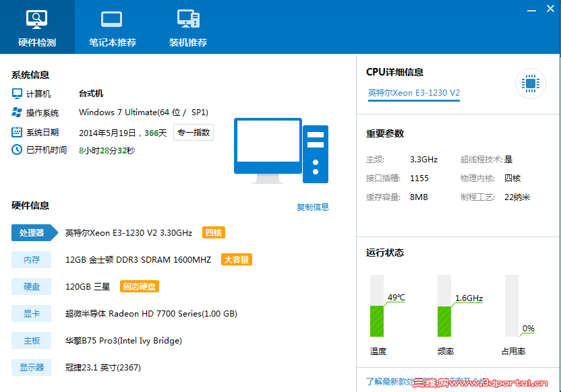Select the 内存 hardware row
The image size is (561, 392).
31,259
